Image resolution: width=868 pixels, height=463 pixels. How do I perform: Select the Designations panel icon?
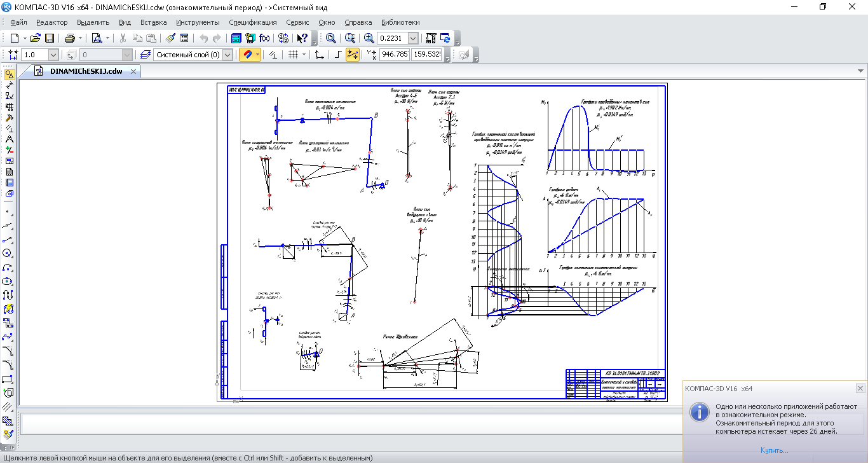9,96
